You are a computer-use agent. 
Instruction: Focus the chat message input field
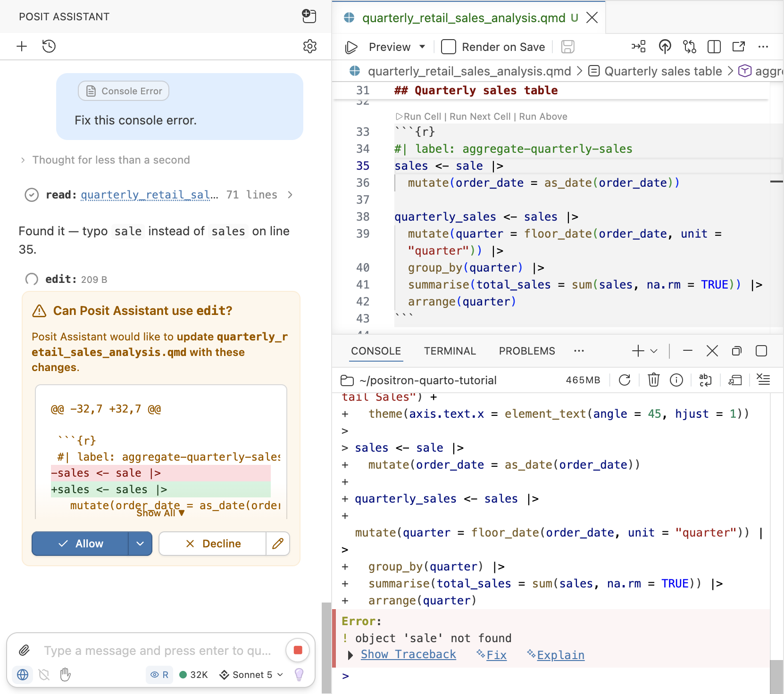click(158, 651)
